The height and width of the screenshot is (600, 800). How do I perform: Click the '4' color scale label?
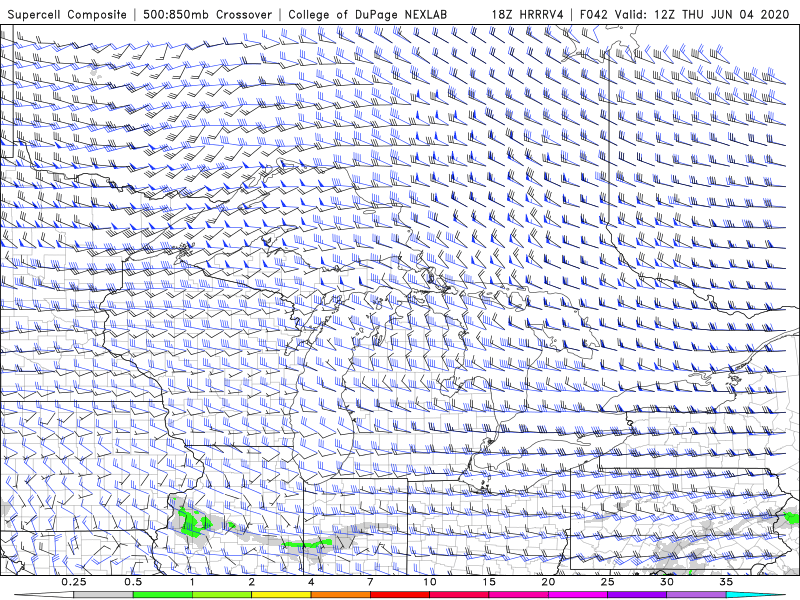(x=311, y=582)
